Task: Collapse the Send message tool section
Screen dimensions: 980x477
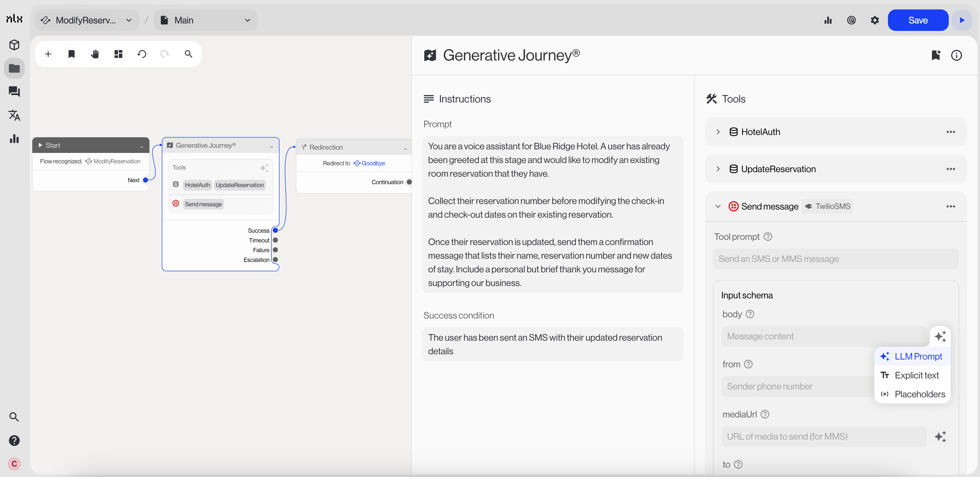Action: coord(718,207)
